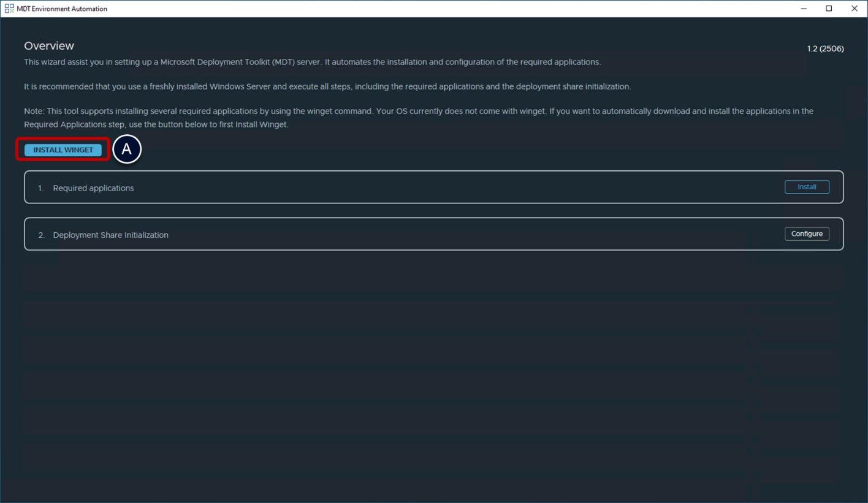Close the MDT Environment Automation window

854,9
